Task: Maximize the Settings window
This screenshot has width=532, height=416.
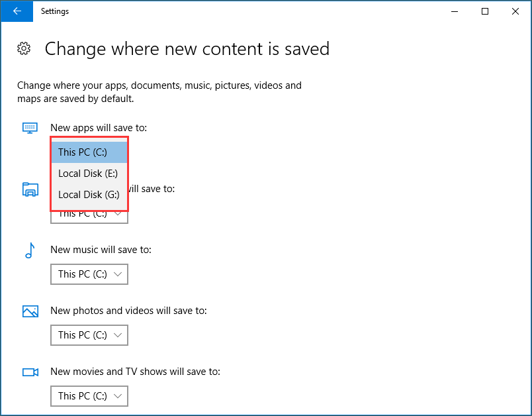Action: (485, 11)
